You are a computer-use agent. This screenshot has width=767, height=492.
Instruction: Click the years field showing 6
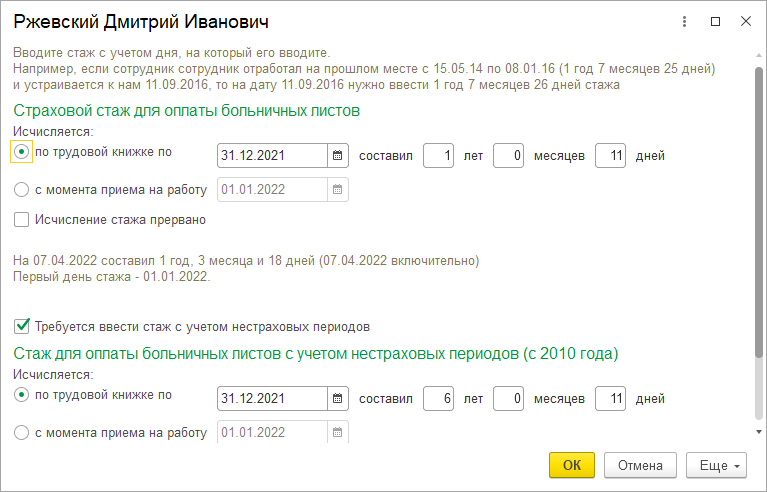point(439,398)
